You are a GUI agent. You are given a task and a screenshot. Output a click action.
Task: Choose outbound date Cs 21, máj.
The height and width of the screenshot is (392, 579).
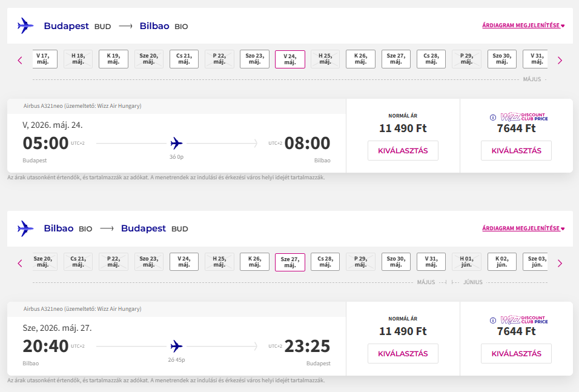tap(184, 59)
